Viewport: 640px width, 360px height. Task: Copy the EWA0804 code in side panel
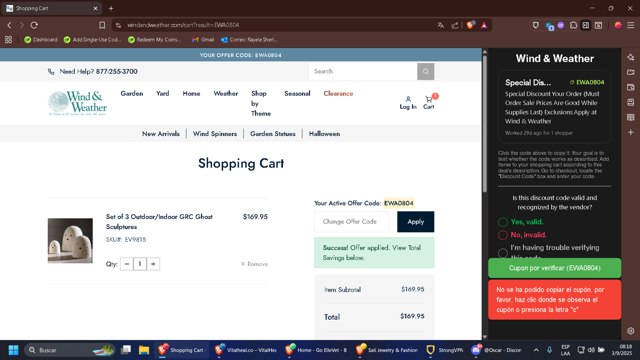point(587,82)
